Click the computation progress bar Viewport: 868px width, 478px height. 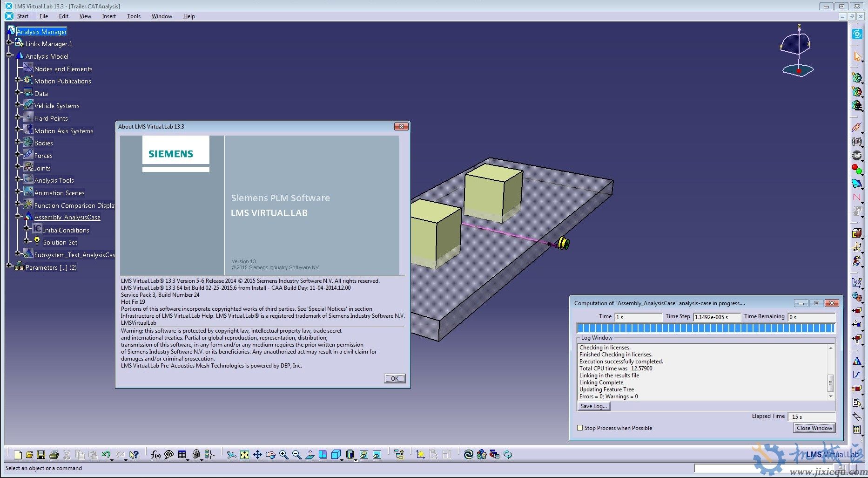[x=705, y=328]
